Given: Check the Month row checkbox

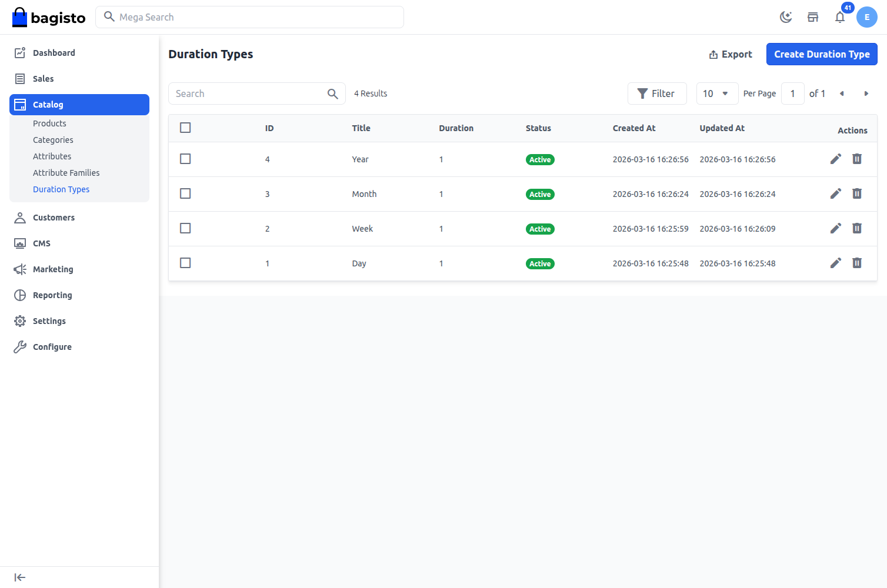Looking at the screenshot, I should pos(185,193).
